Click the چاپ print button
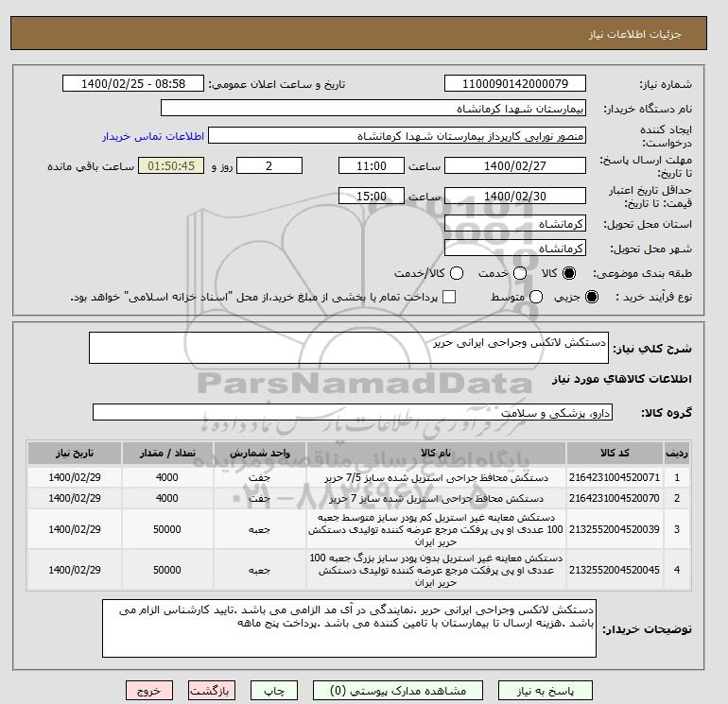Screen dimensions: 728x704 (x=274, y=691)
